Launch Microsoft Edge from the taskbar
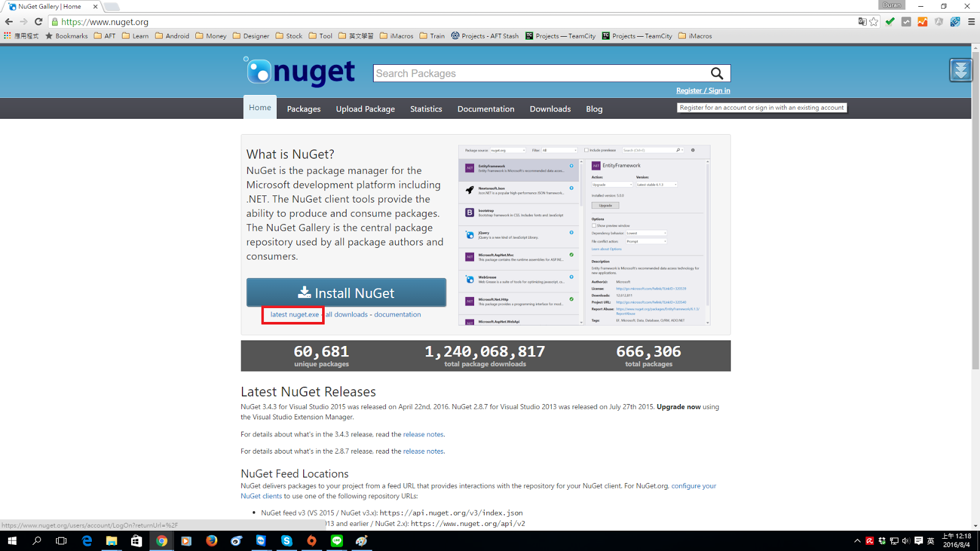 [87, 541]
